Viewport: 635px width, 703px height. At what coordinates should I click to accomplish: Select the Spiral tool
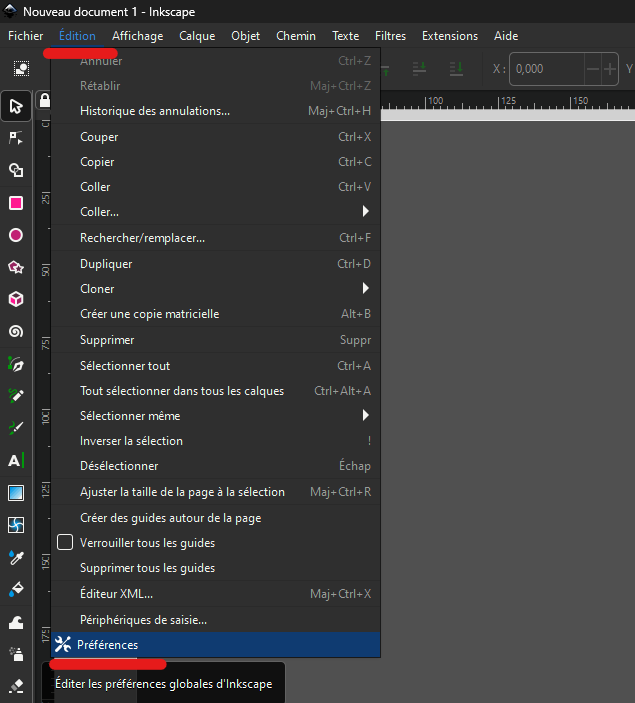point(16,331)
